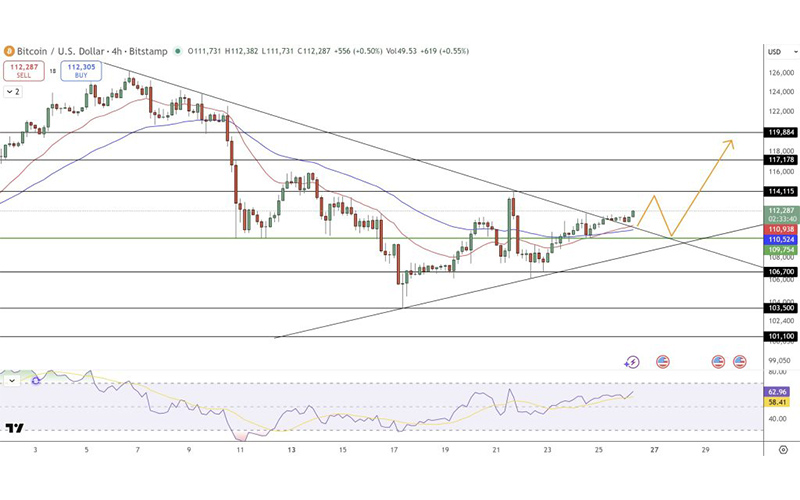800x500 pixels.
Task: Open chart settings gear in bottom-right corner
Action: pyautogui.click(x=782, y=450)
